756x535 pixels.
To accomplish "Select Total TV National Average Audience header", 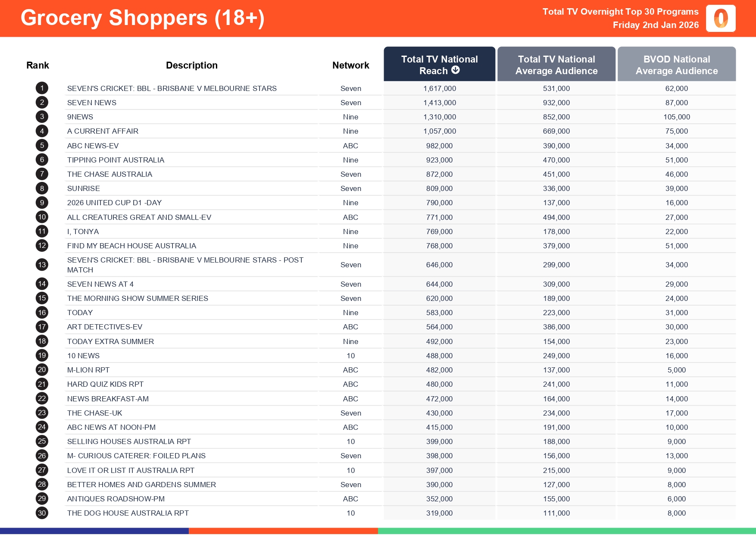I will coord(556,65).
